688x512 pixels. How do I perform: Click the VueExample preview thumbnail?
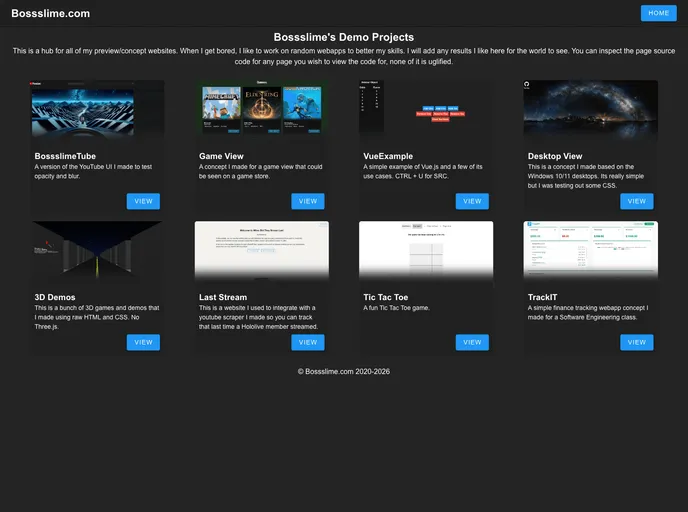tap(426, 109)
